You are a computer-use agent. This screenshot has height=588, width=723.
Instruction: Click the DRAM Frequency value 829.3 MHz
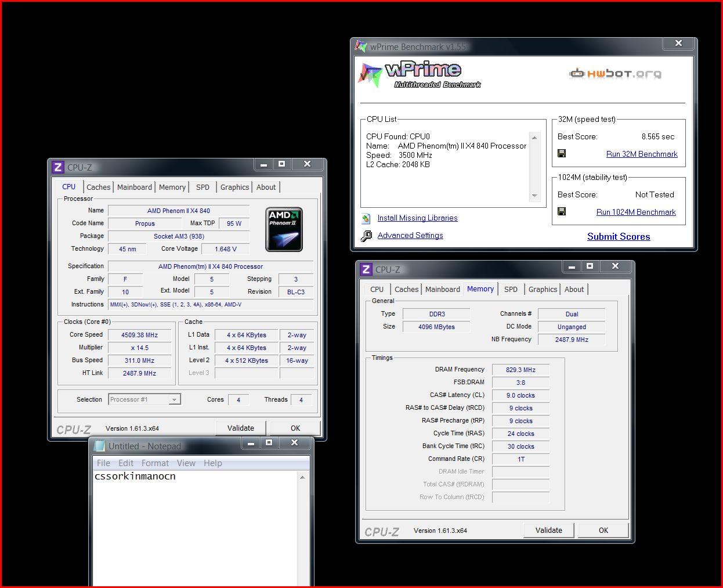point(520,370)
